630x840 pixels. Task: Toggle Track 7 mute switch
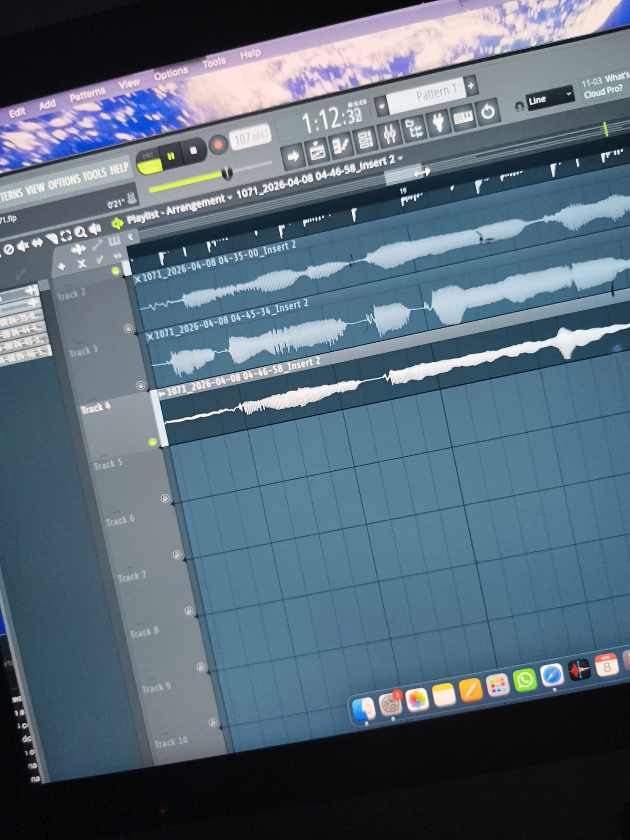click(x=189, y=611)
